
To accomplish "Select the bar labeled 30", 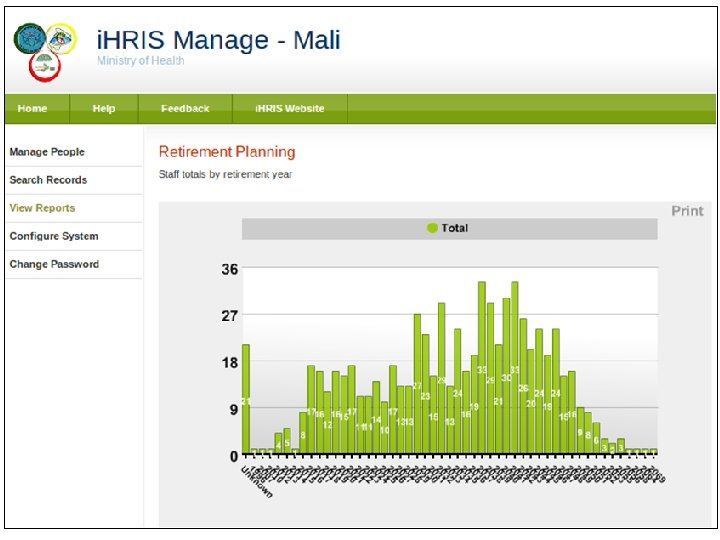I will click(x=506, y=376).
